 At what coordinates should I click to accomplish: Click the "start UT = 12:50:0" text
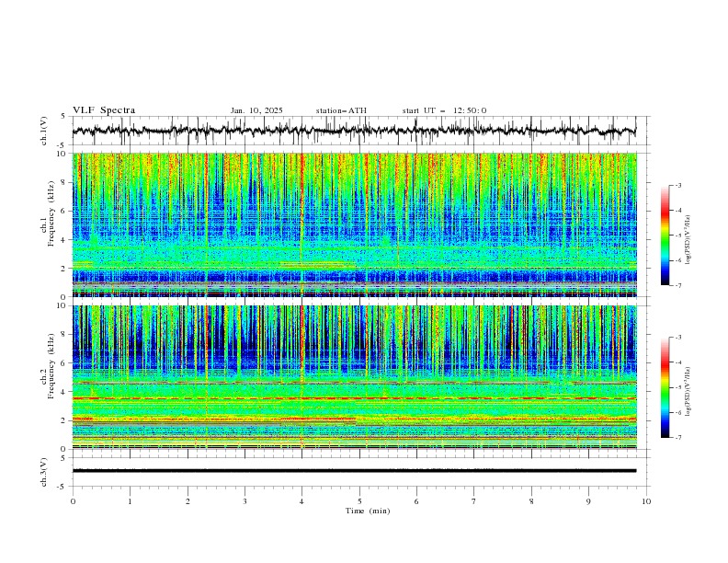(444, 110)
